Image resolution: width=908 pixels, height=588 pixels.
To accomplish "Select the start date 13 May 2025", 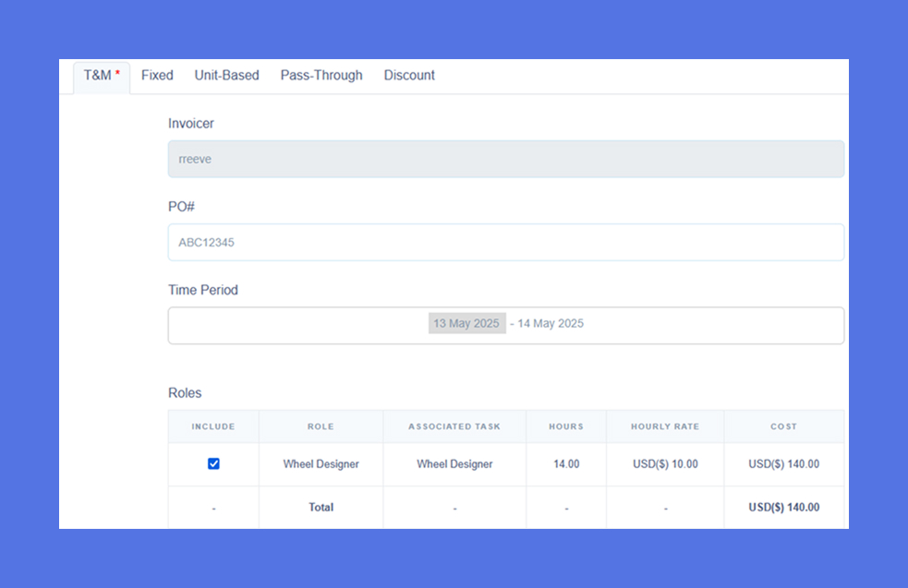I will [x=466, y=324].
